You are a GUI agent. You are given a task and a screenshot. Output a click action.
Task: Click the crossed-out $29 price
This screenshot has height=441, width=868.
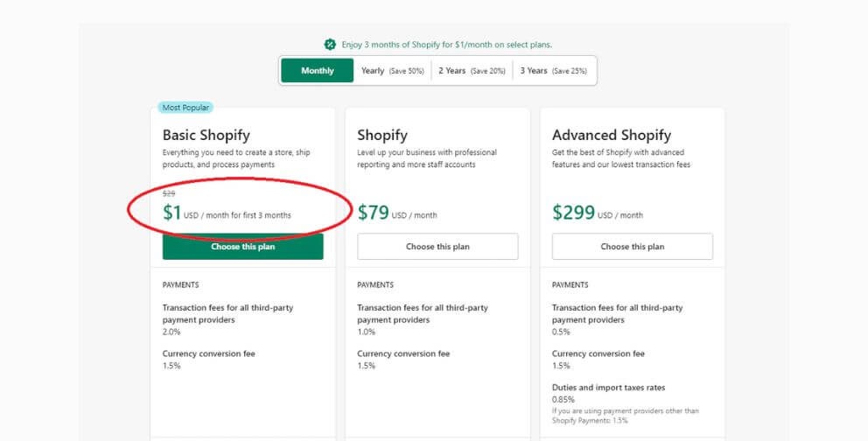(169, 193)
